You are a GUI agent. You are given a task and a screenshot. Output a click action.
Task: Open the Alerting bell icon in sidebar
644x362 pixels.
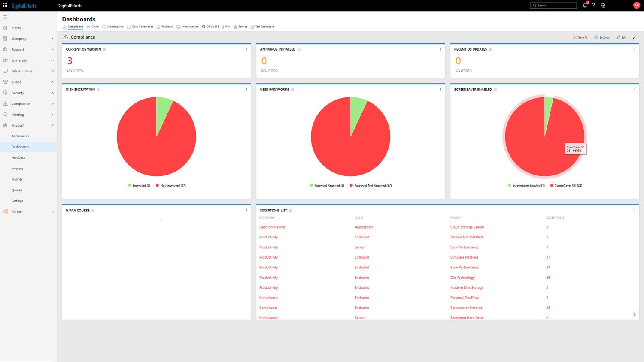[5, 114]
